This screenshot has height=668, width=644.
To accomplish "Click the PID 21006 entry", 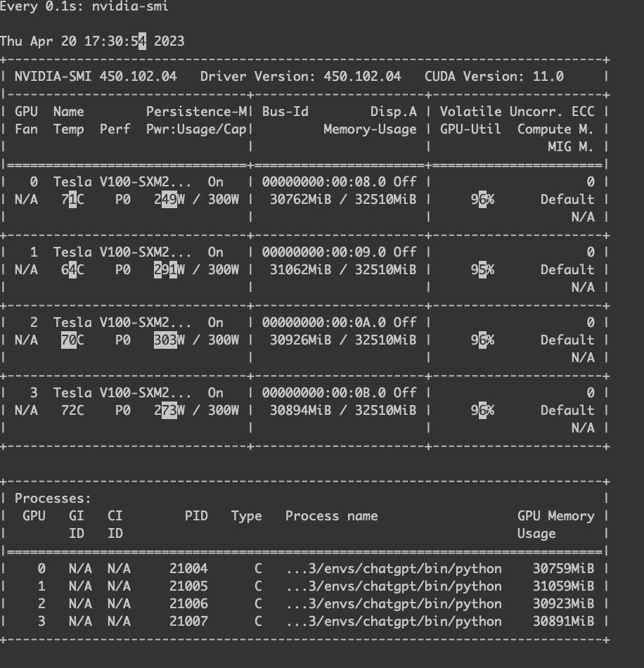I will point(188,604).
